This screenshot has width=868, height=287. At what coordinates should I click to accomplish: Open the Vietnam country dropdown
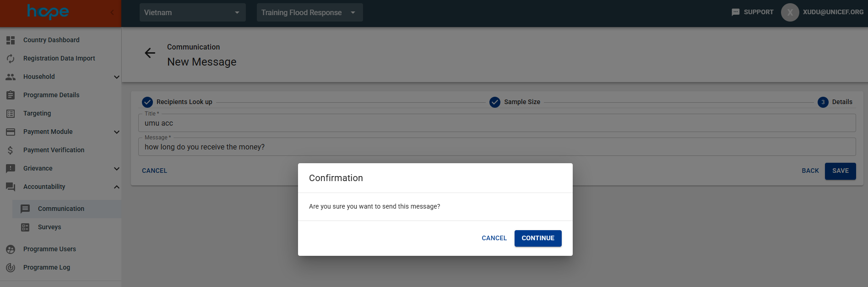(192, 12)
